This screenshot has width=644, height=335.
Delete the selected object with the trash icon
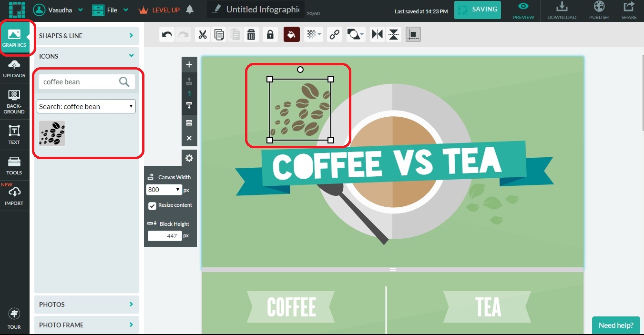(x=251, y=34)
